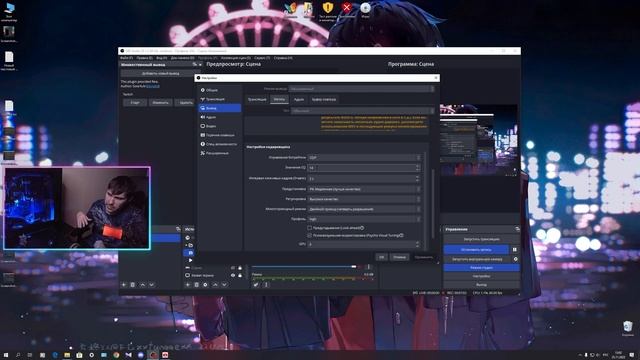Select the highlighted Output (Вывод) section in settings
Screen dimensions: 640x360
point(220,108)
